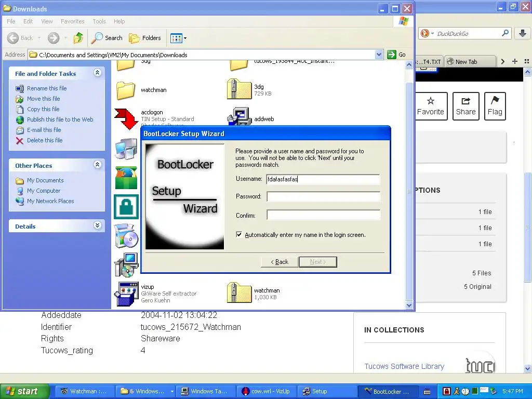Select the setup box with CD file icon
This screenshot has width=532, height=399.
(126, 235)
